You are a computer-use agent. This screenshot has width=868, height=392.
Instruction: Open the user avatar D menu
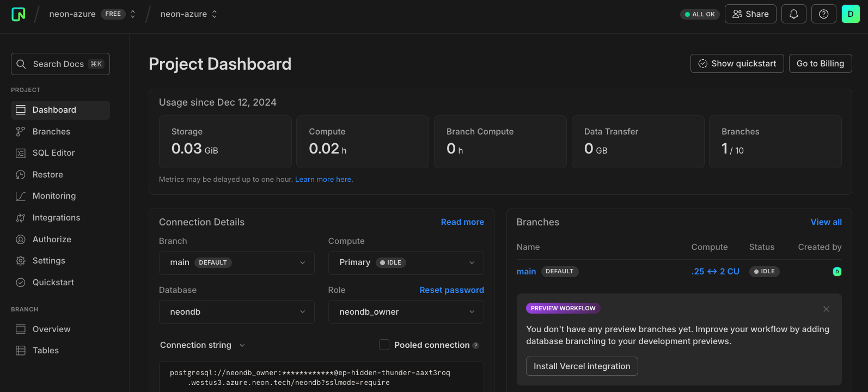pos(850,14)
